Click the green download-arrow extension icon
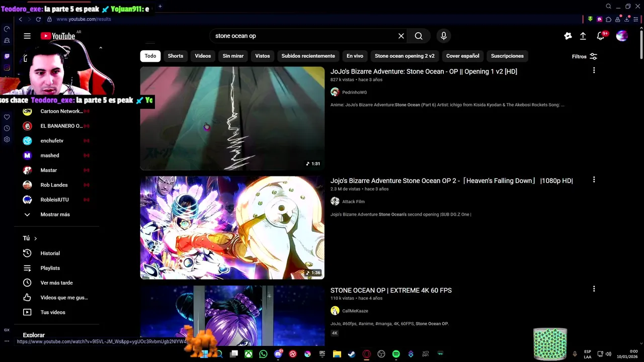The height and width of the screenshot is (362, 644). tap(590, 19)
